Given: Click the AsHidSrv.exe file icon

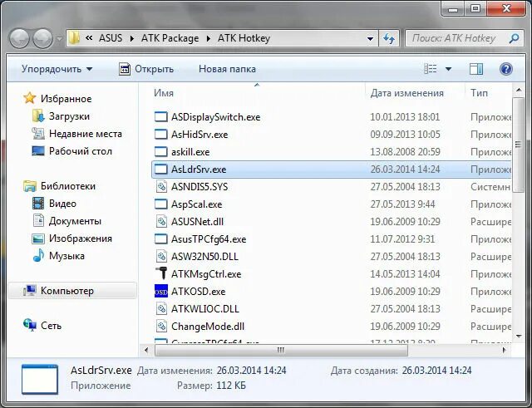Looking at the screenshot, I should coord(160,135).
